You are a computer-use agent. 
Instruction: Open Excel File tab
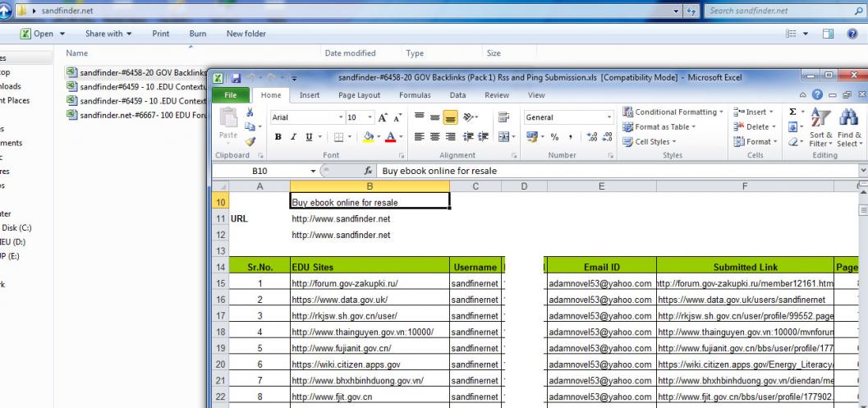pos(231,95)
